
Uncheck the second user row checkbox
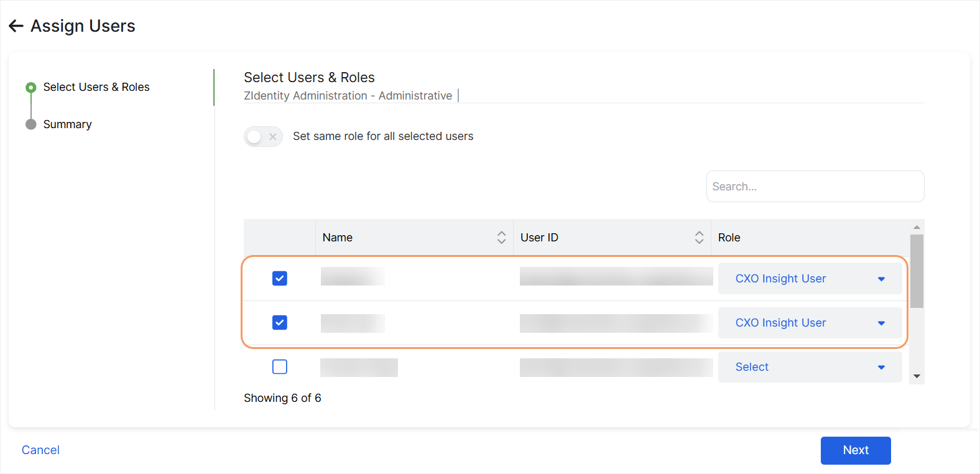(x=280, y=322)
